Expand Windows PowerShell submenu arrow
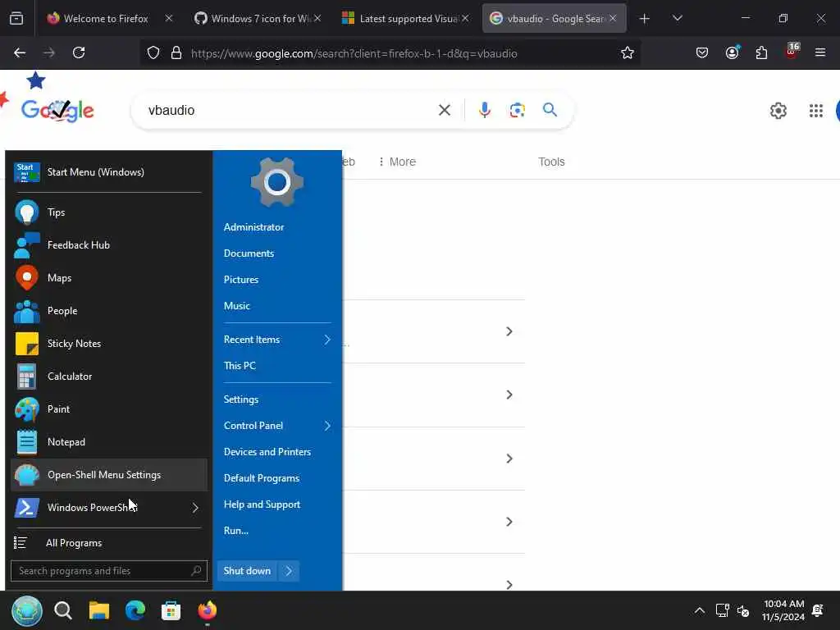 pos(195,508)
